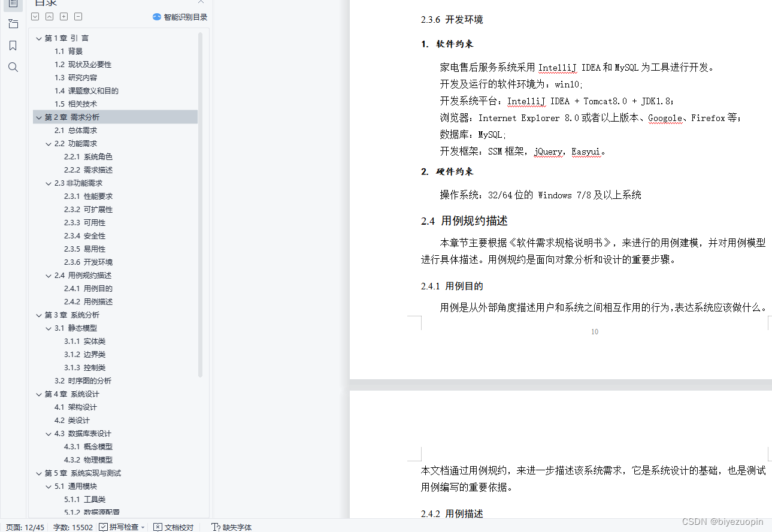Click the minus button to collapse outline levels

click(78, 16)
